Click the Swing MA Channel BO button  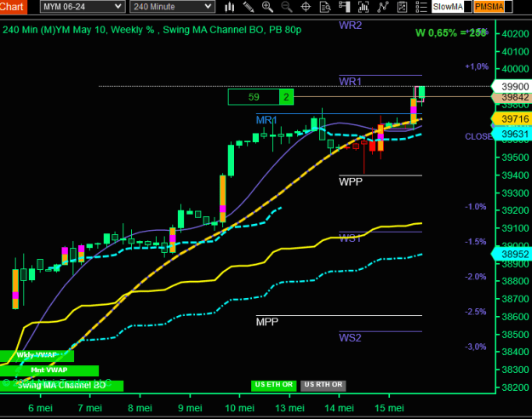61,386
